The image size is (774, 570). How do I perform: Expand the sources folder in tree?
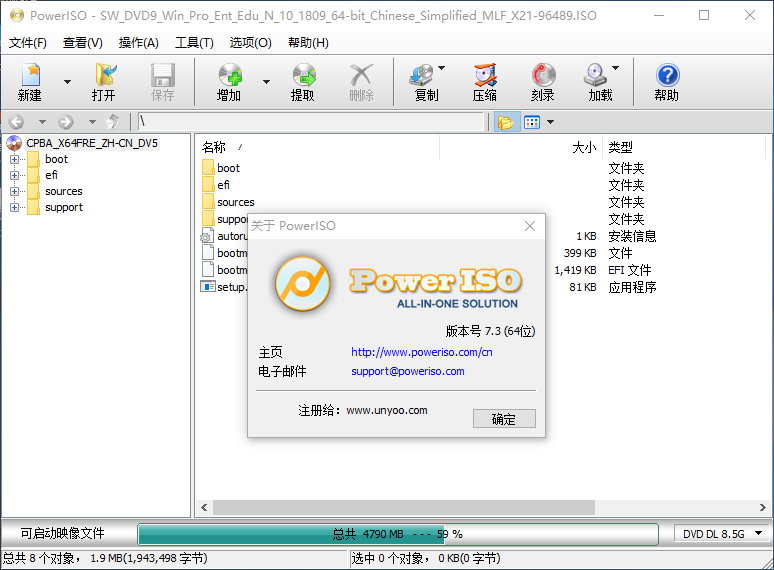click(x=14, y=191)
